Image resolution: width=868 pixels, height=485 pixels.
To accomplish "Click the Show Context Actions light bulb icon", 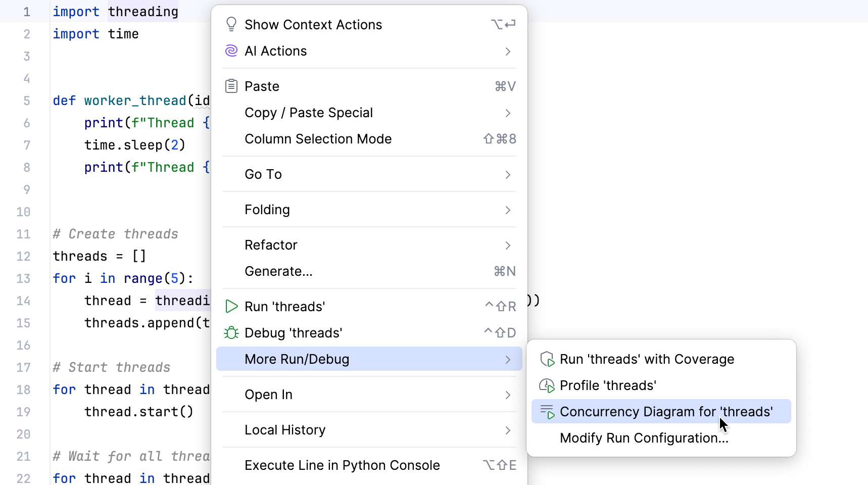I will [231, 24].
